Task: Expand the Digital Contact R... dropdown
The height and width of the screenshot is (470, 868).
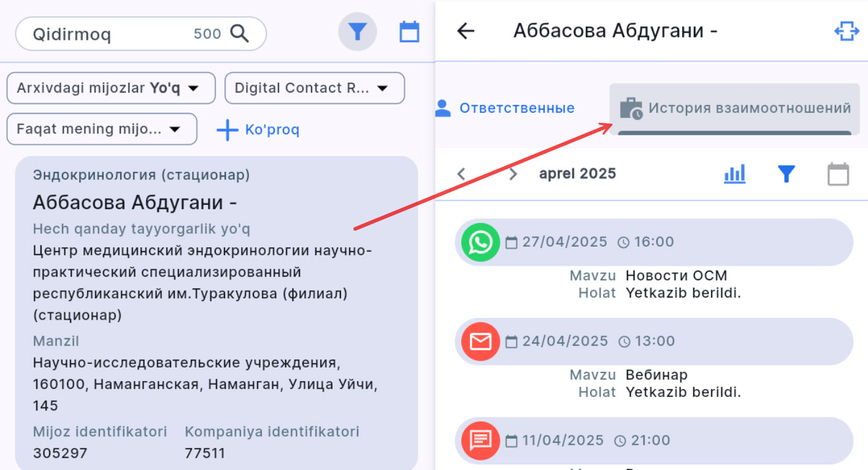Action: pos(314,88)
